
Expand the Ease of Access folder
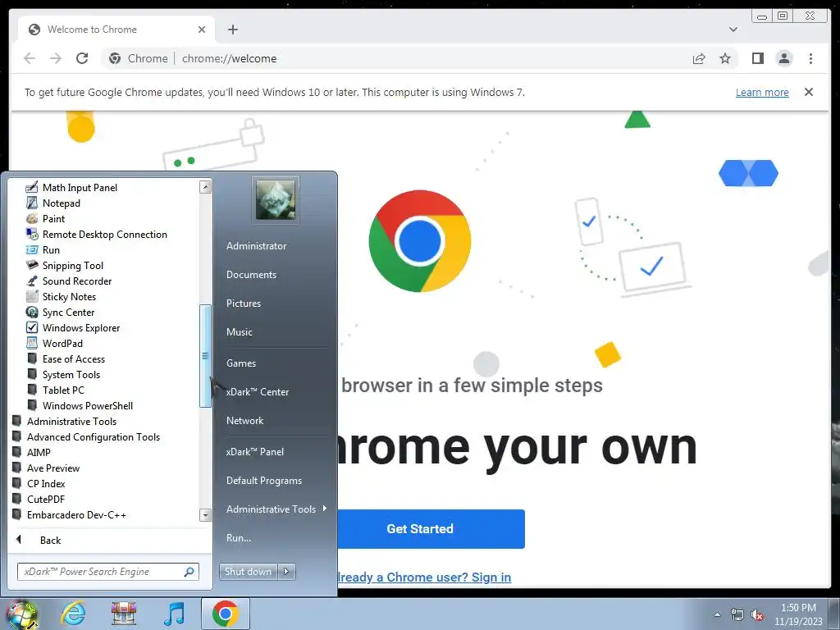click(x=73, y=359)
